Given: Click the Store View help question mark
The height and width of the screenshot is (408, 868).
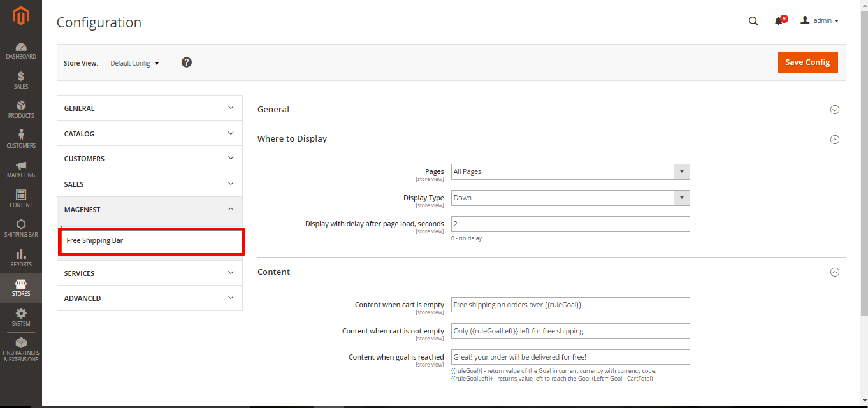Looking at the screenshot, I should click(187, 62).
